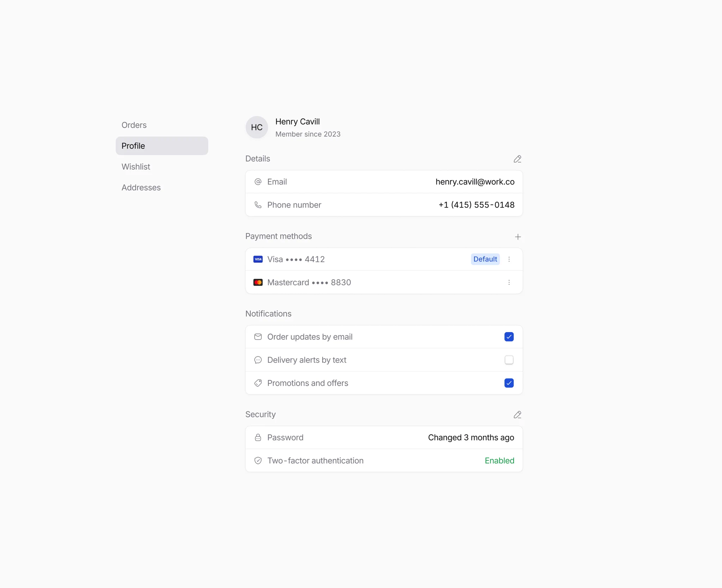The width and height of the screenshot is (722, 588).
Task: Click the HC avatar circle
Action: (x=257, y=127)
